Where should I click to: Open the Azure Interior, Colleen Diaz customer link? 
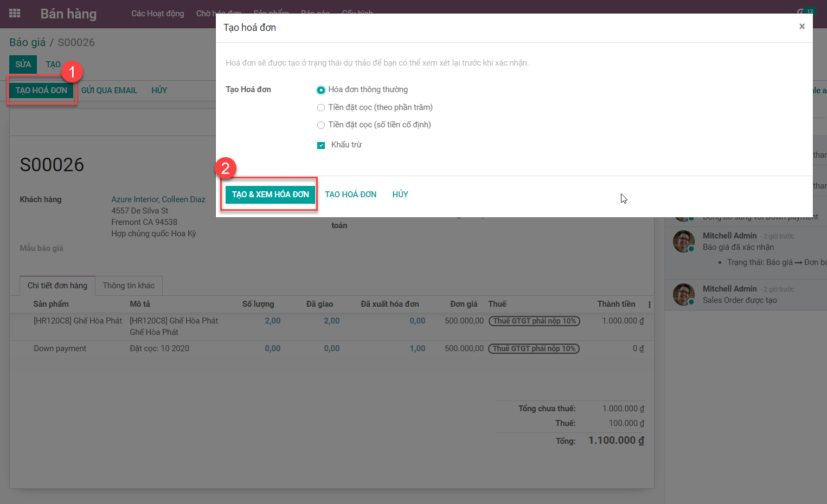pyautogui.click(x=158, y=199)
